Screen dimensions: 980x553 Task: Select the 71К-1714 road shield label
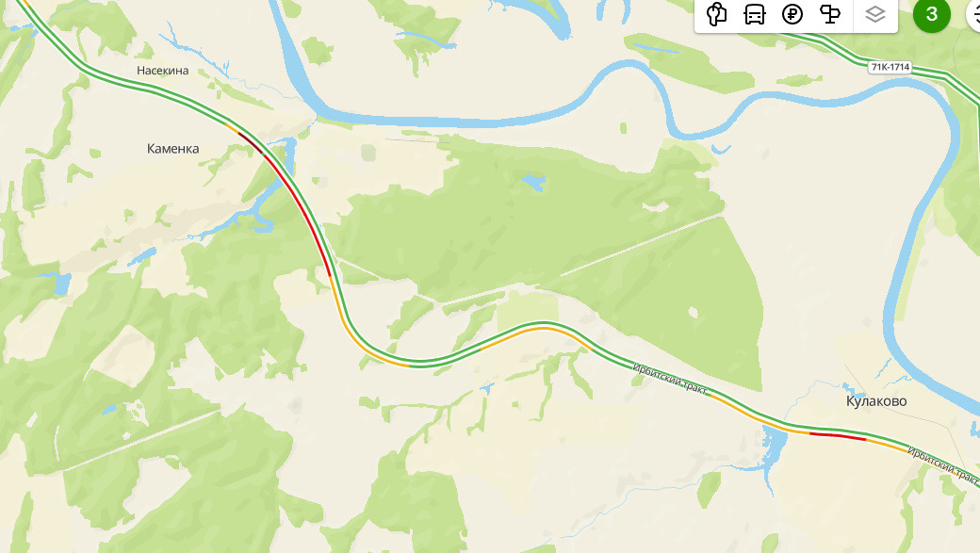[x=890, y=67]
